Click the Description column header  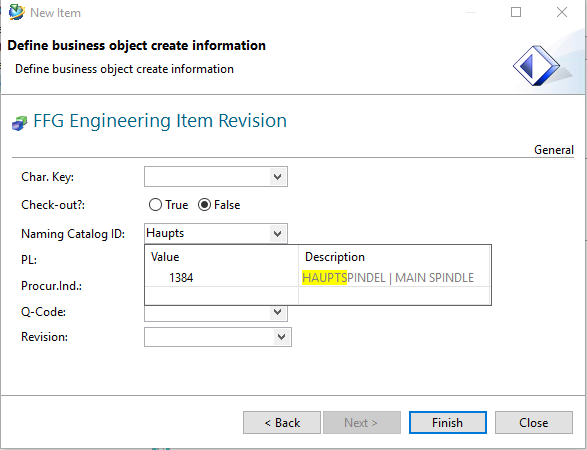pos(335,257)
